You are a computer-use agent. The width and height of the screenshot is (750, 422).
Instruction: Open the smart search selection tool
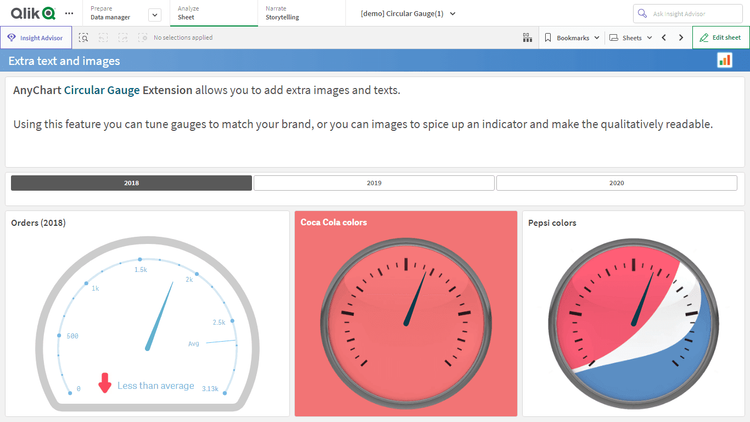tap(84, 37)
